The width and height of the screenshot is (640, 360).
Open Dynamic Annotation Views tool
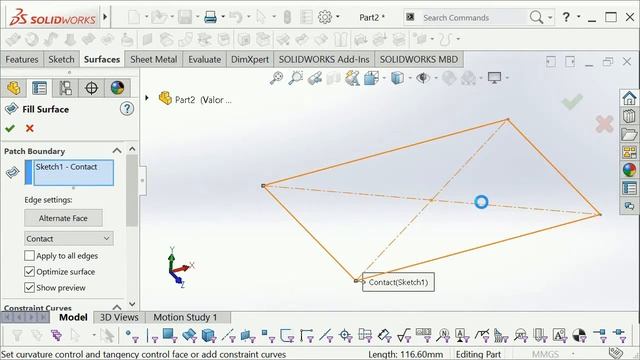coord(352,78)
